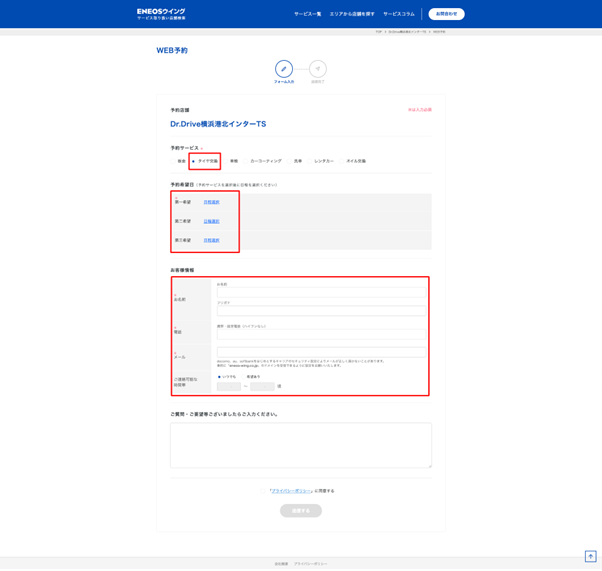The width and height of the screenshot is (602, 571).
Task: Open the プライバシーポリシー link above submit
Action: tap(291, 491)
